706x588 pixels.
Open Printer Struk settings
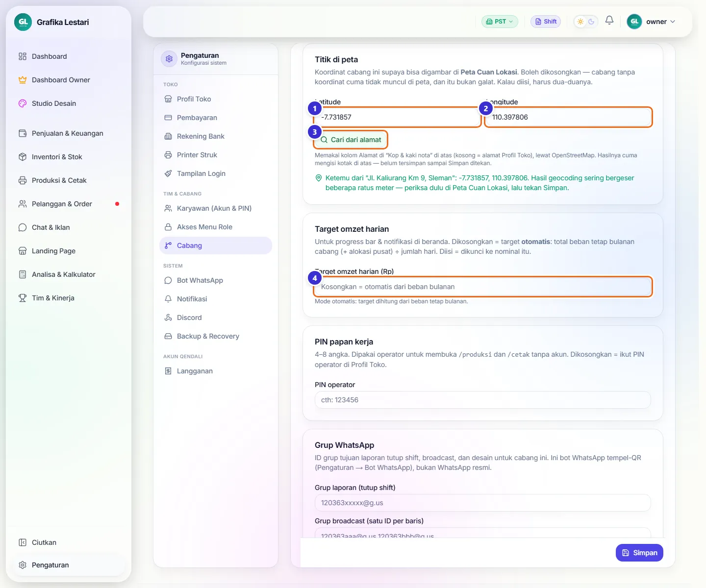tap(216, 155)
